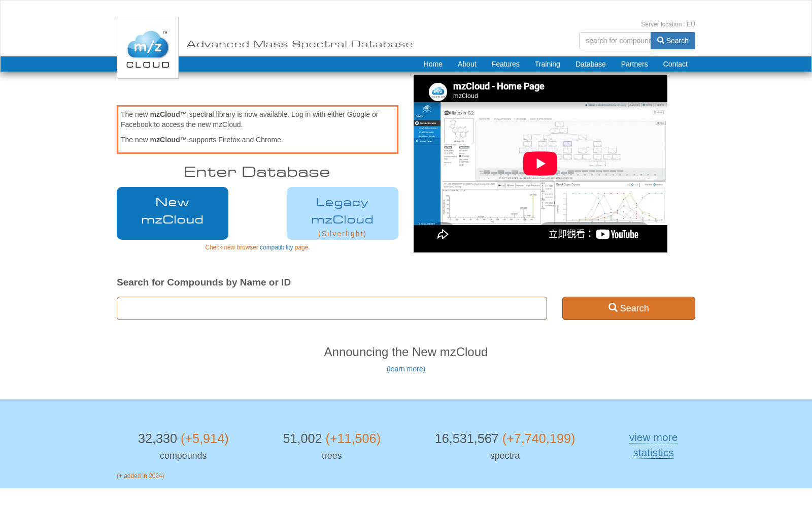
Task: Open the YouTube logo link on the video
Action: (617, 234)
